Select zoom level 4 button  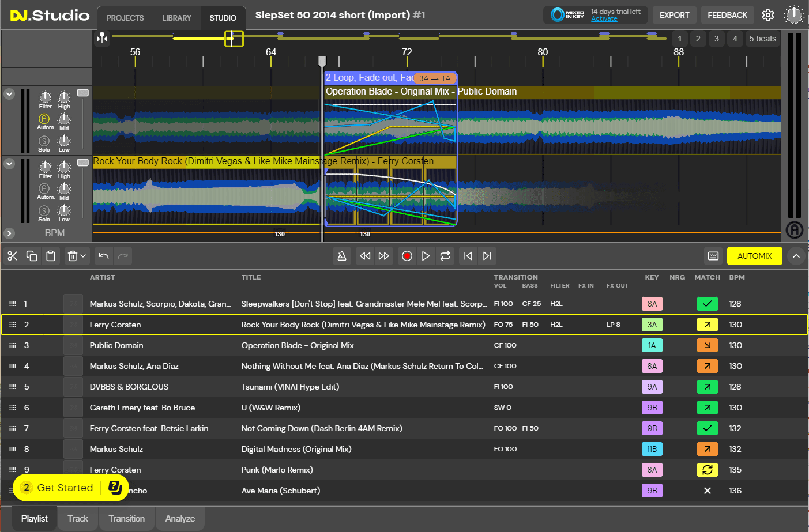point(735,39)
